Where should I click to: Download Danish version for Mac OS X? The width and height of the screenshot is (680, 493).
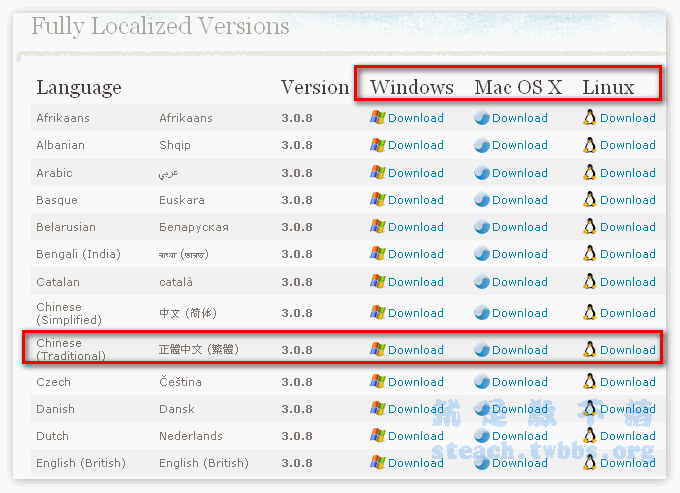pyautogui.click(x=520, y=409)
